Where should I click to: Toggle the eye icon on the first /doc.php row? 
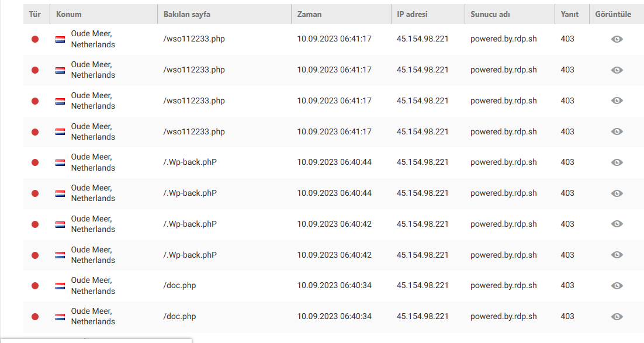pyautogui.click(x=617, y=286)
